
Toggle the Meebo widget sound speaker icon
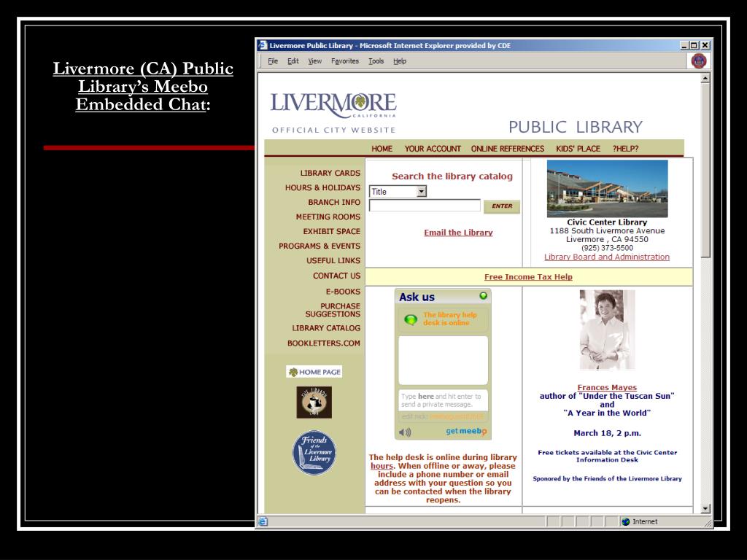405,432
